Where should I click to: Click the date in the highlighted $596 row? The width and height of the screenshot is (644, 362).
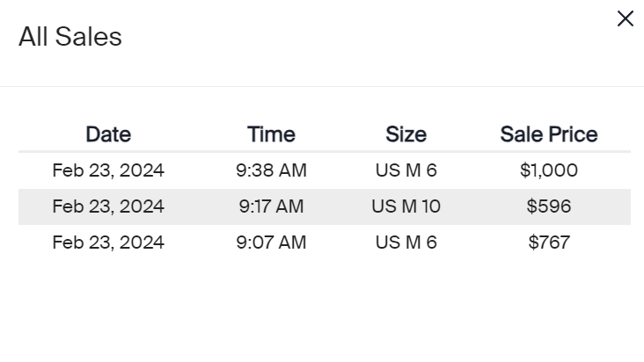click(x=108, y=206)
